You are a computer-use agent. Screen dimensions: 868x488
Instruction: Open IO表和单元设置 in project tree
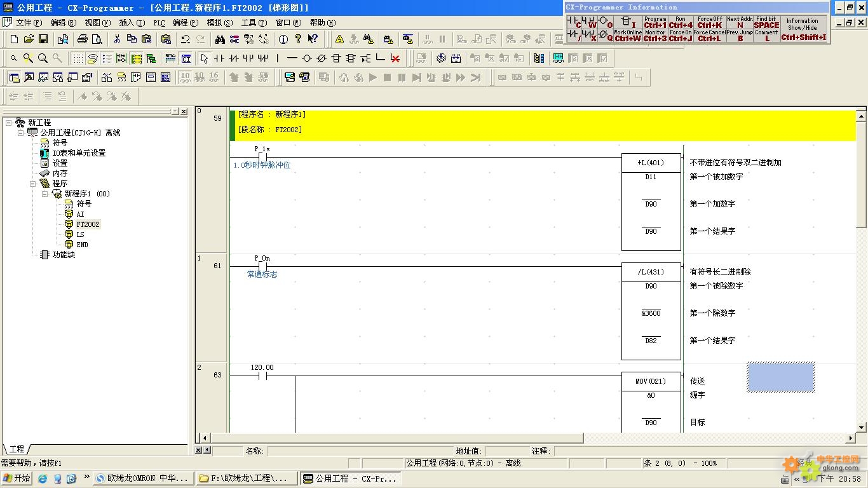pos(79,153)
